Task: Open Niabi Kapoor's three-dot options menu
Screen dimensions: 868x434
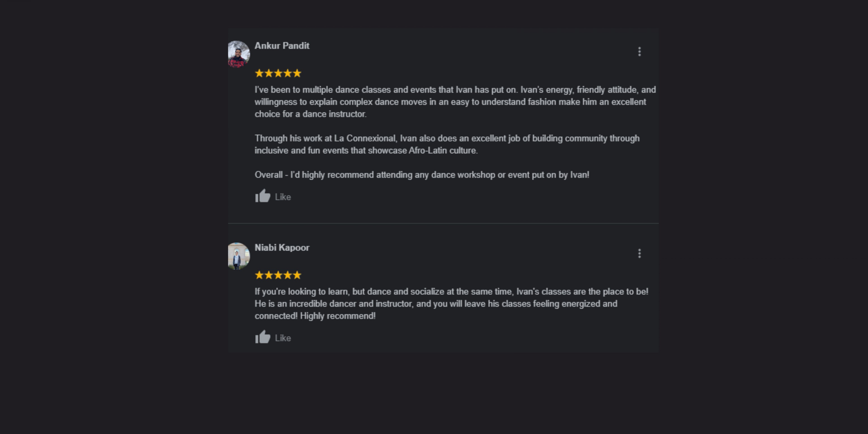Action: (639, 253)
